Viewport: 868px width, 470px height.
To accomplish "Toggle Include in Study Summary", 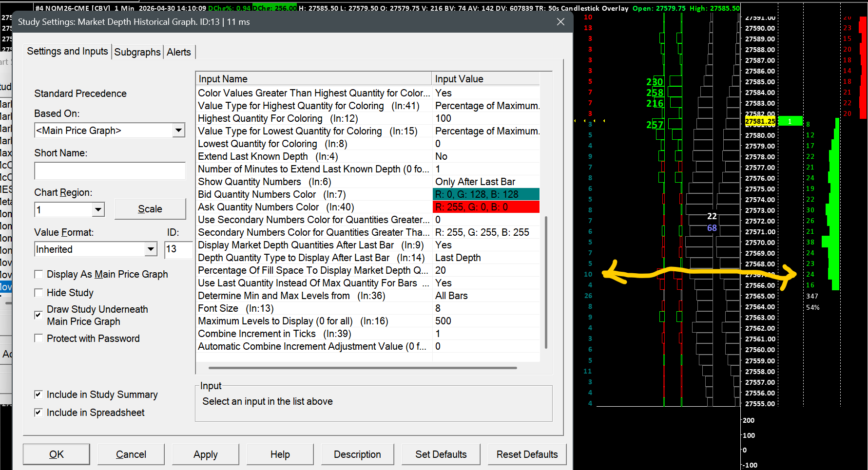I will click(x=39, y=395).
